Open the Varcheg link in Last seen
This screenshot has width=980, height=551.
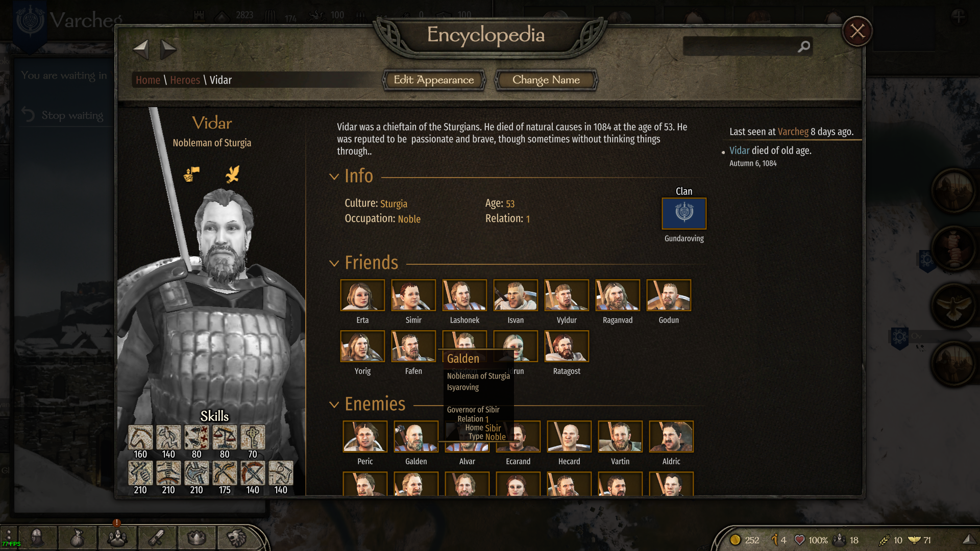tap(793, 132)
